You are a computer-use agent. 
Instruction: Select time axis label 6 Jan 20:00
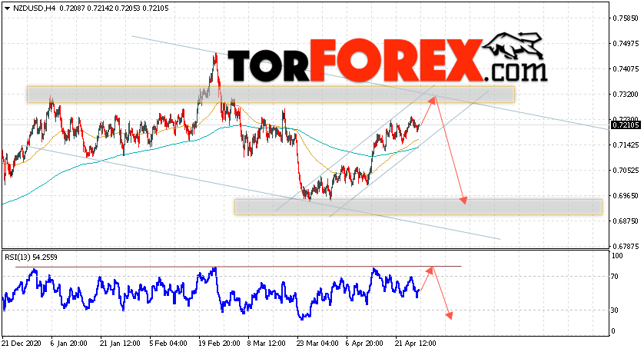coord(68,344)
